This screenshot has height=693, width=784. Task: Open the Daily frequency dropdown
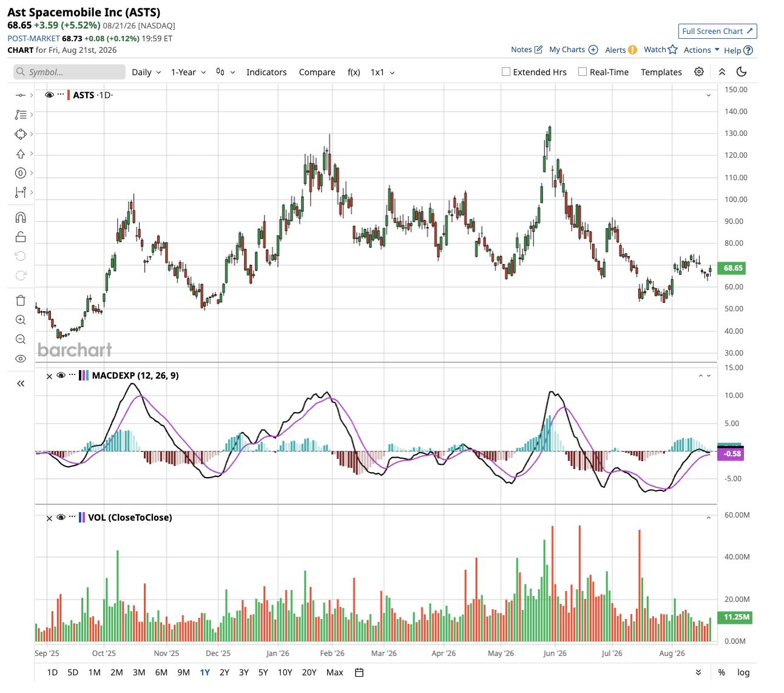coord(146,72)
